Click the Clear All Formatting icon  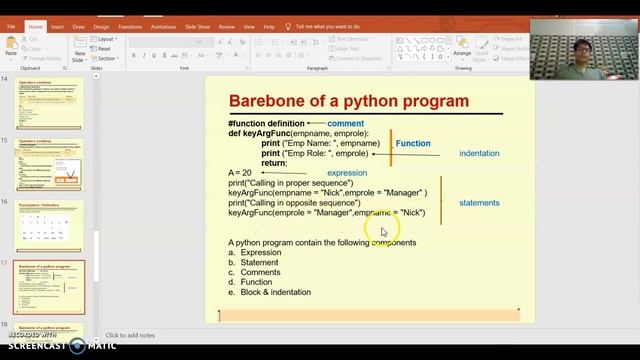point(242,42)
